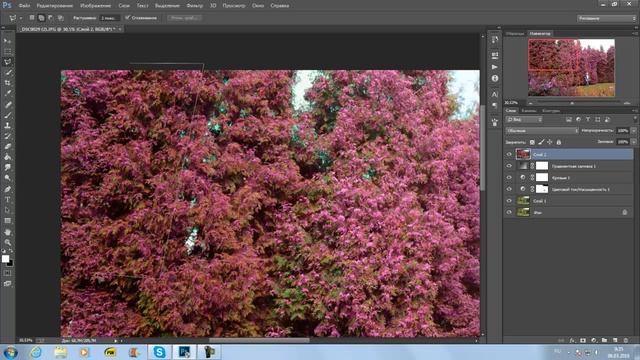
Task: Hide the selected top layer Слой 2
Action: pos(509,154)
